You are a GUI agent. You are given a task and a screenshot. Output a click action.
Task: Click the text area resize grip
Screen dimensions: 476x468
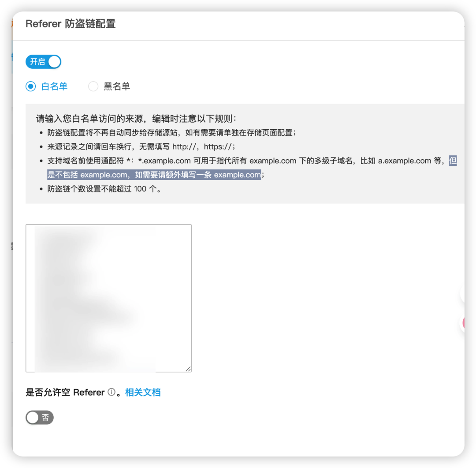tap(188, 369)
